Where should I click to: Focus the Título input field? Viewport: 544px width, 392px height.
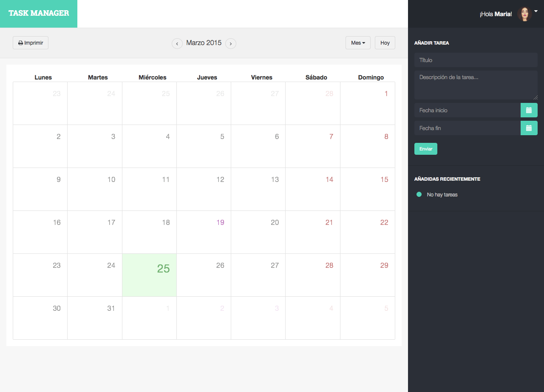click(x=476, y=60)
